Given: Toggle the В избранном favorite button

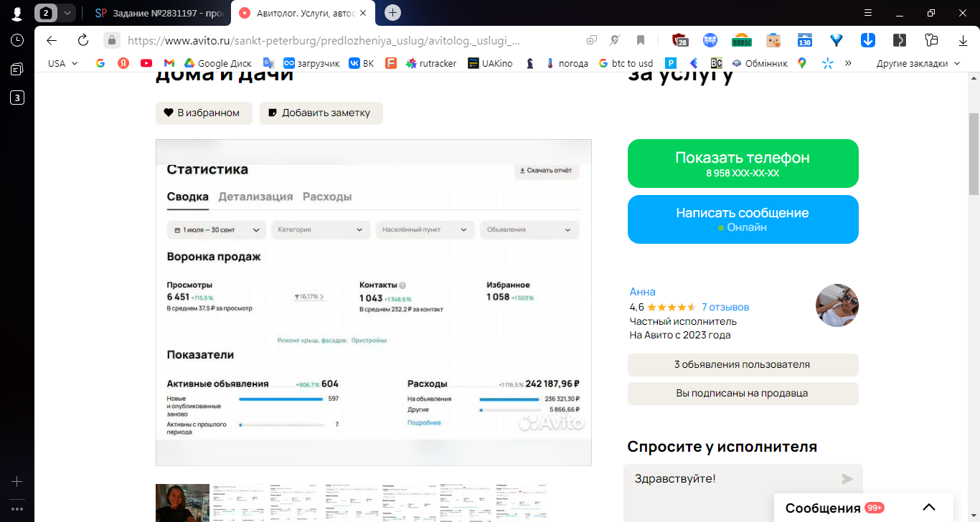Looking at the screenshot, I should pyautogui.click(x=204, y=113).
